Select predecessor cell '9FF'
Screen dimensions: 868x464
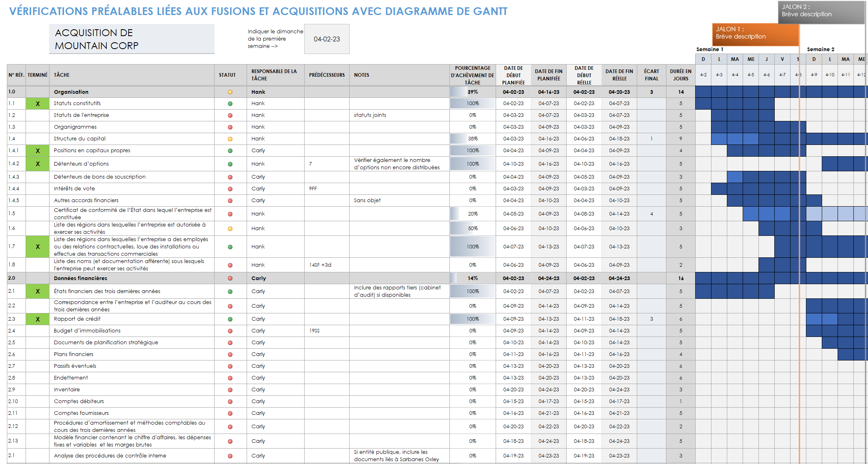tap(327, 189)
